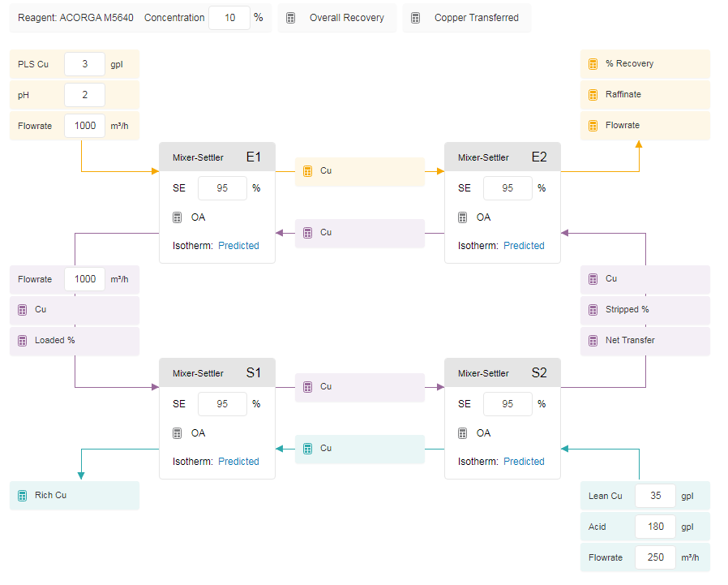The height and width of the screenshot is (585, 728).
Task: Click the orange % Recovery calculator icon
Action: [593, 64]
